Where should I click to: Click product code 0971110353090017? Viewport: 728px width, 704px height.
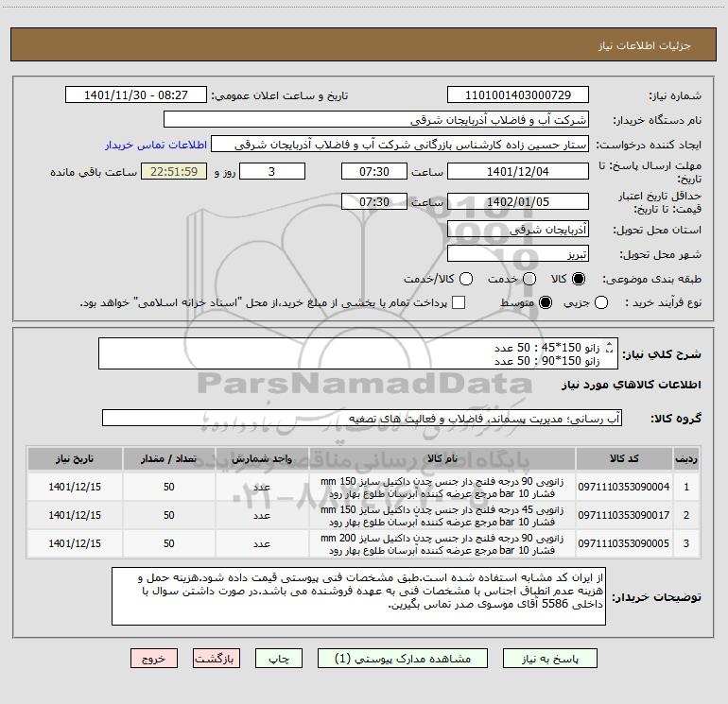click(x=624, y=515)
